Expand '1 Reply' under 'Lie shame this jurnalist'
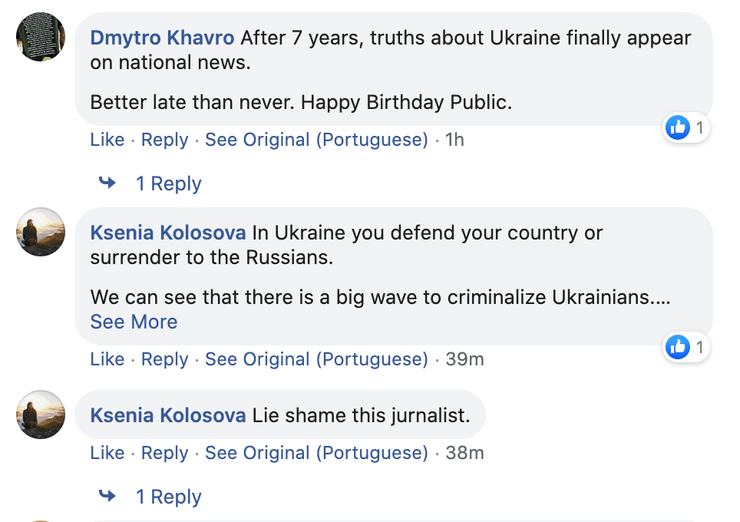The image size is (740, 522). click(168, 497)
